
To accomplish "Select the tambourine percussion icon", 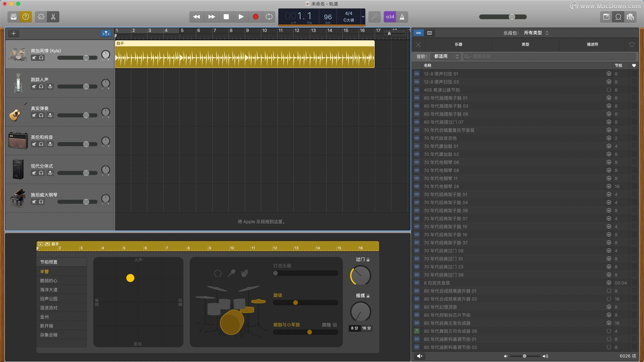I will pyautogui.click(x=218, y=273).
